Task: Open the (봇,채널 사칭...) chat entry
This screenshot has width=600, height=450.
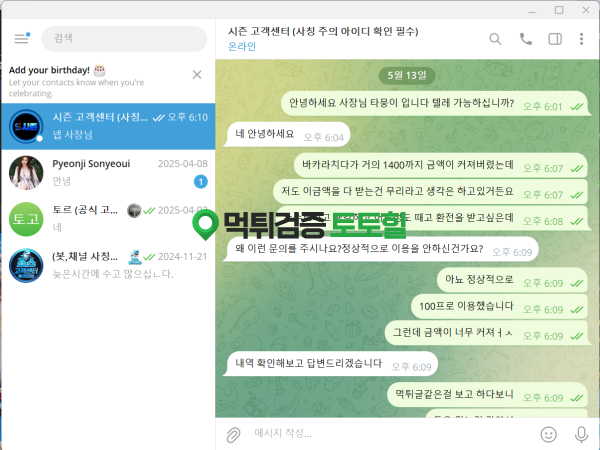Action: (x=108, y=266)
